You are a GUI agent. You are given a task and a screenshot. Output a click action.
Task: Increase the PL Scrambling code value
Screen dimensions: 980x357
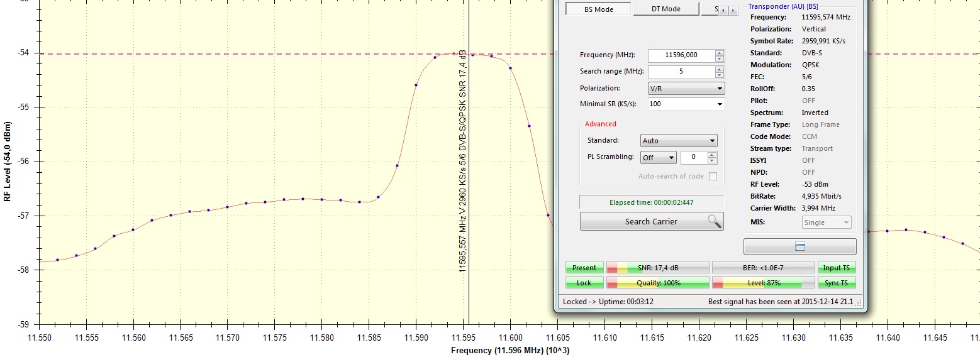[x=712, y=155]
